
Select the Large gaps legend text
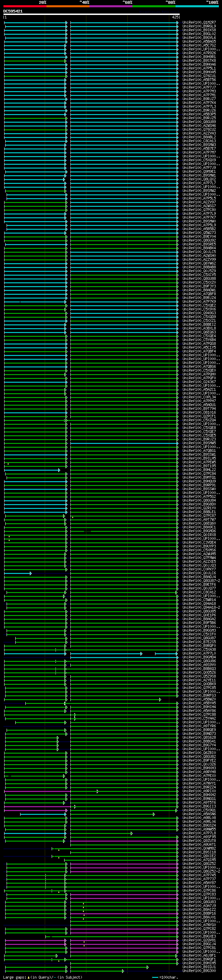43,977
